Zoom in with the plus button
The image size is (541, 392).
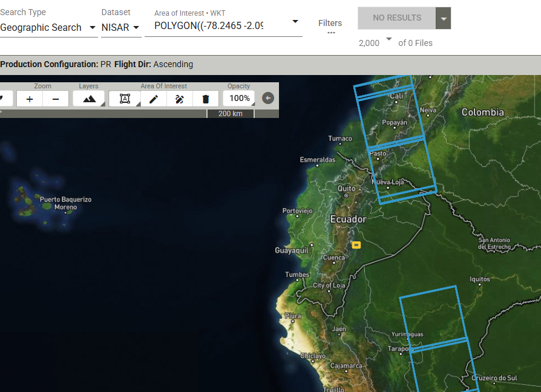tap(30, 99)
